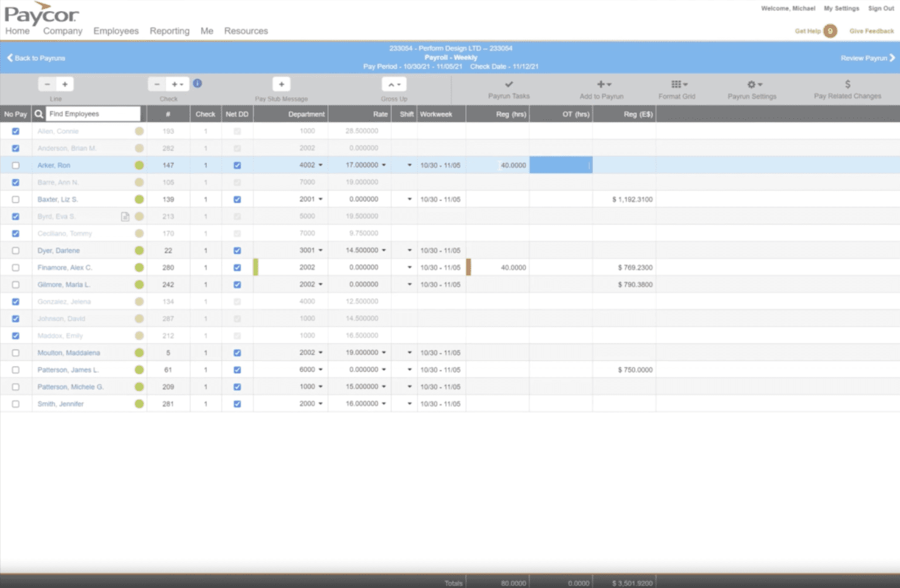Click the Add to Payrun icon
The height and width of the screenshot is (588, 900).
(601, 84)
